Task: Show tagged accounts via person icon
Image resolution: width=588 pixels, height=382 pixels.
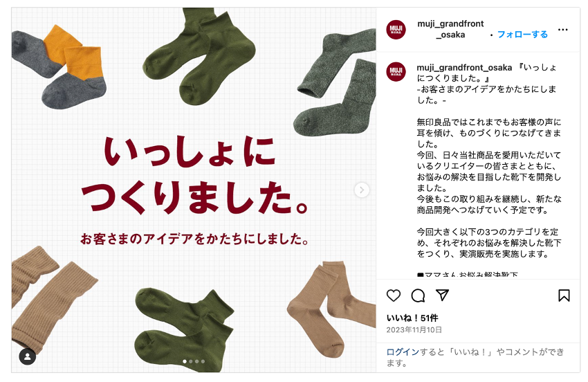Action: (x=28, y=356)
